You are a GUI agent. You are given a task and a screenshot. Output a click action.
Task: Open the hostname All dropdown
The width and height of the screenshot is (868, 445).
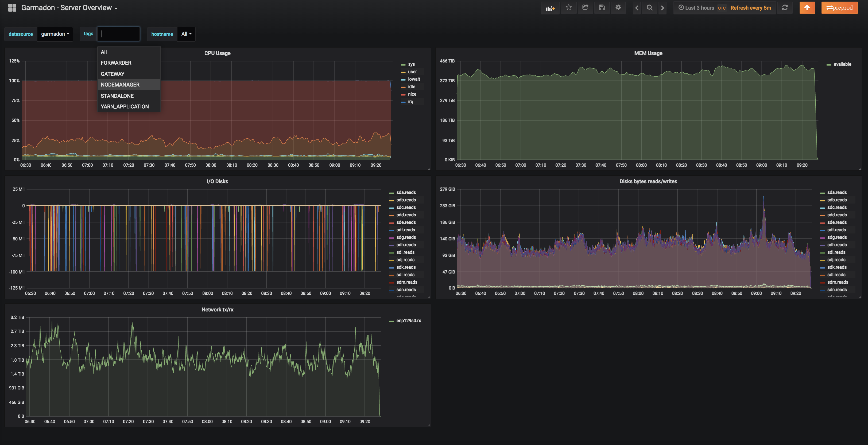coord(186,34)
